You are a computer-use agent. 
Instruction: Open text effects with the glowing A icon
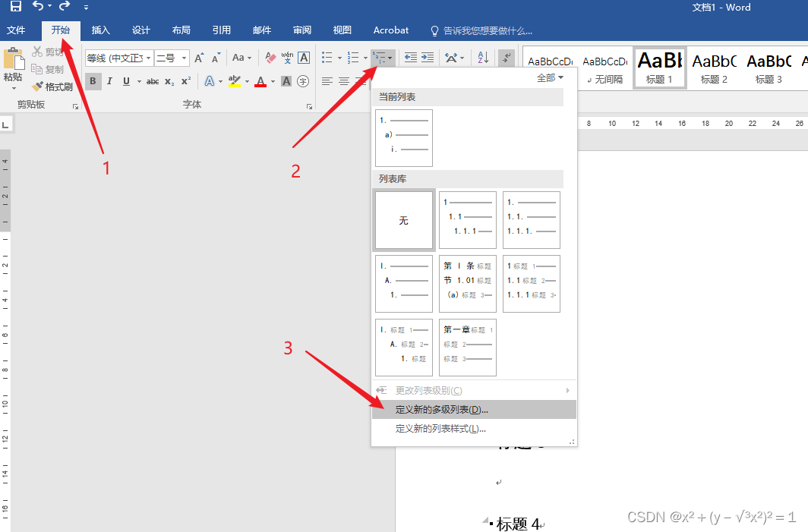(x=210, y=81)
